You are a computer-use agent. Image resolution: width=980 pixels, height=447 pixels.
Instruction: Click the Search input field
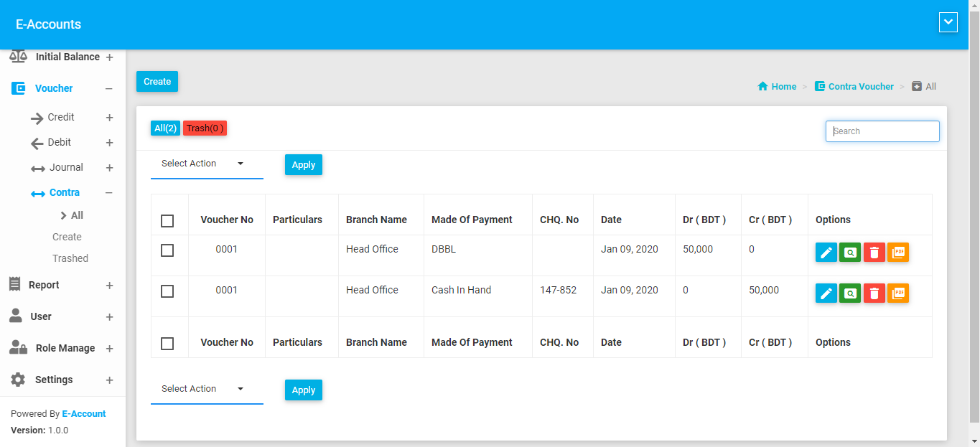882,131
